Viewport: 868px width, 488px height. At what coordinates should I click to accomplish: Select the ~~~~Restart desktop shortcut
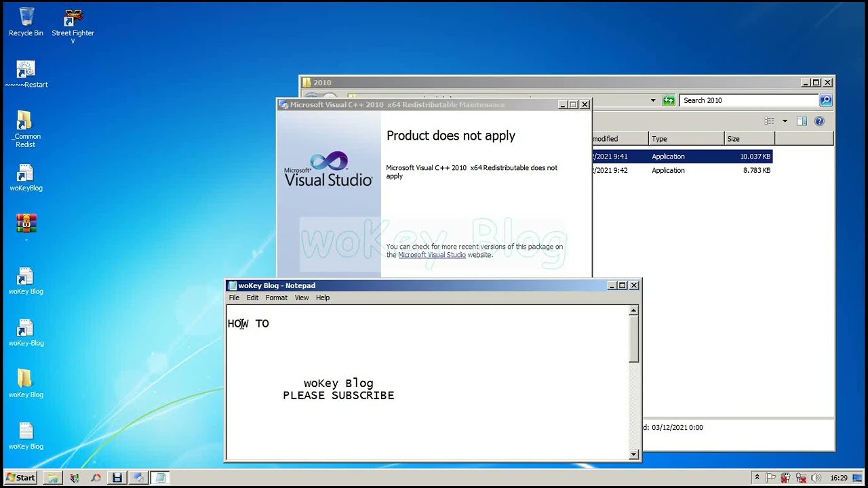coord(26,74)
